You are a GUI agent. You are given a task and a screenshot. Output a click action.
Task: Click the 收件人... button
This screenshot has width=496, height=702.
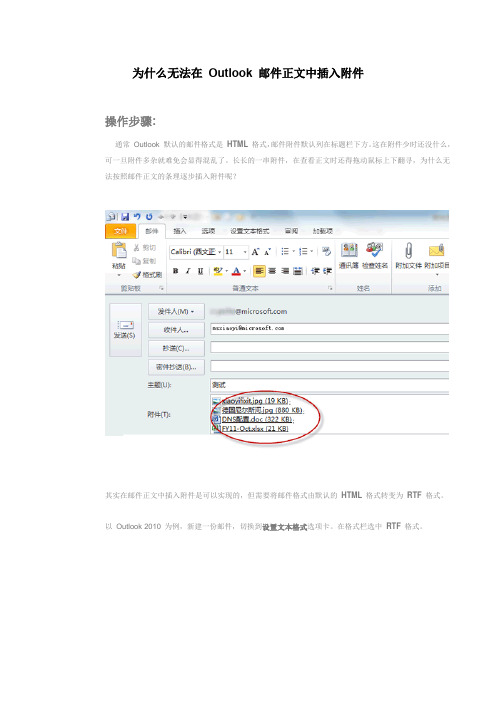176,330
